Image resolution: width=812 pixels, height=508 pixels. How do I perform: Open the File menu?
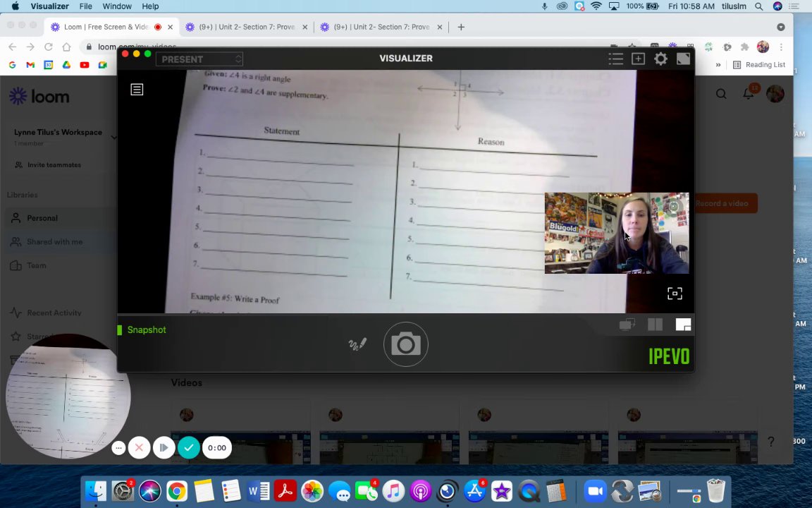85,6
